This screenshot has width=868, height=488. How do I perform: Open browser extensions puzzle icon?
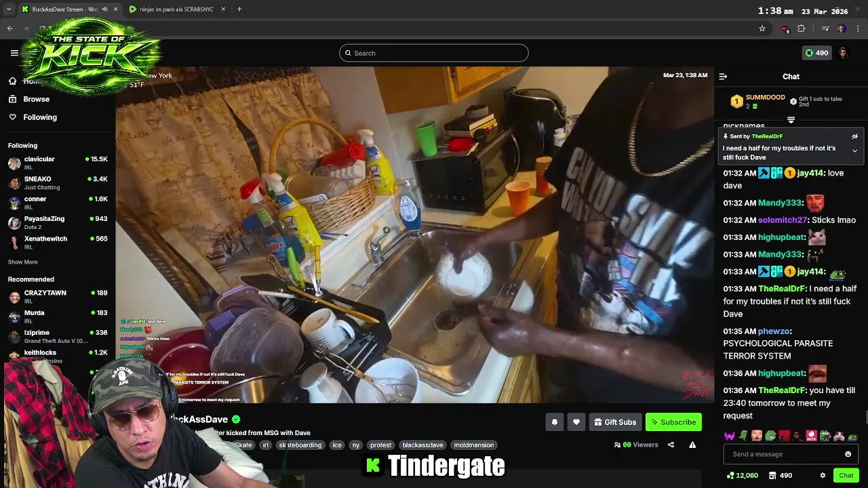802,28
